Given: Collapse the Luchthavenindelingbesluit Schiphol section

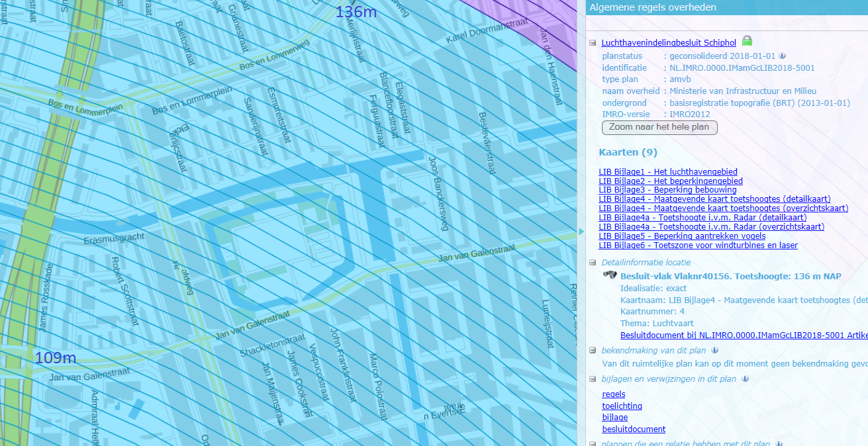Looking at the screenshot, I should pyautogui.click(x=593, y=43).
